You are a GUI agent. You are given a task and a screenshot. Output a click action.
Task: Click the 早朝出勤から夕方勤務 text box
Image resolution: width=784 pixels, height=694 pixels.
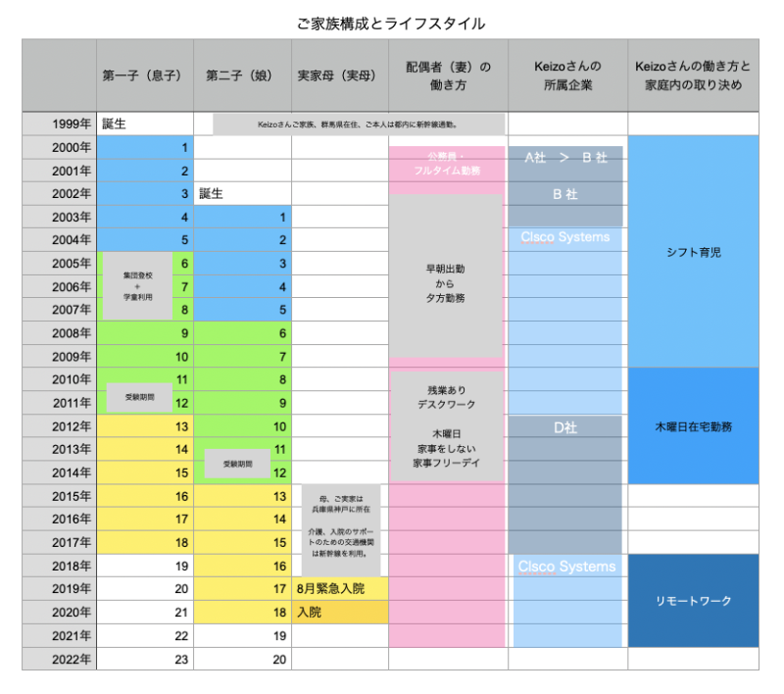447,274
